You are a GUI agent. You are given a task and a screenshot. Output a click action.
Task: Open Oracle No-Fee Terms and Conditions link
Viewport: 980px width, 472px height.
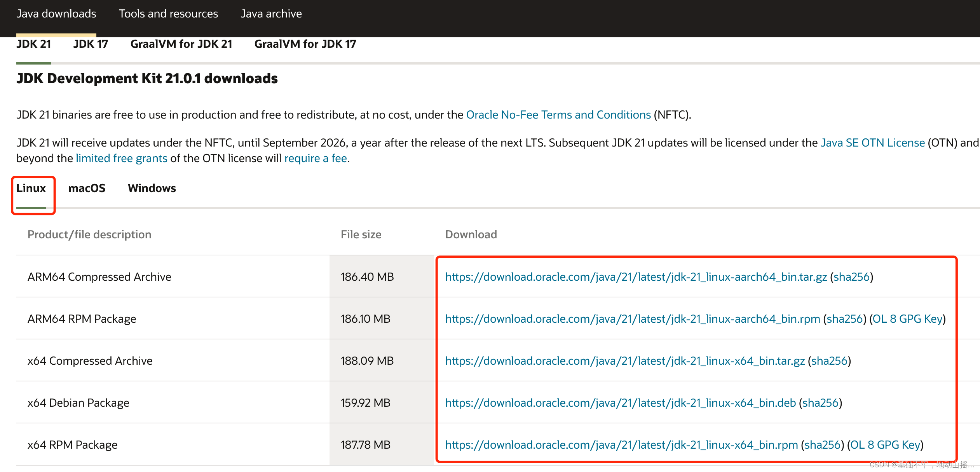pos(558,115)
